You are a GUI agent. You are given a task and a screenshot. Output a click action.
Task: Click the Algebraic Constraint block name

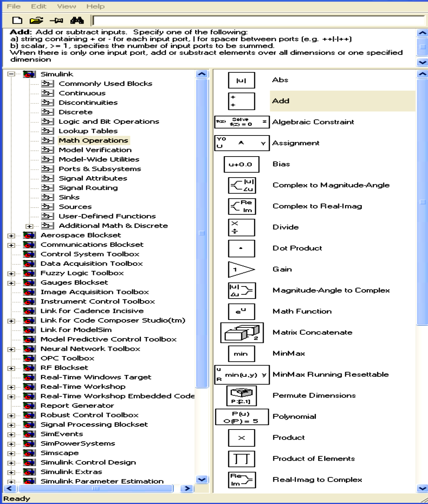313,122
